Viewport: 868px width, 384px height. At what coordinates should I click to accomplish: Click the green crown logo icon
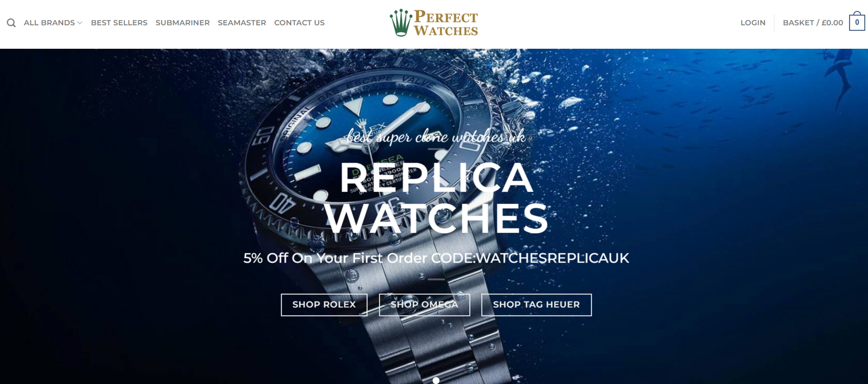tap(401, 23)
